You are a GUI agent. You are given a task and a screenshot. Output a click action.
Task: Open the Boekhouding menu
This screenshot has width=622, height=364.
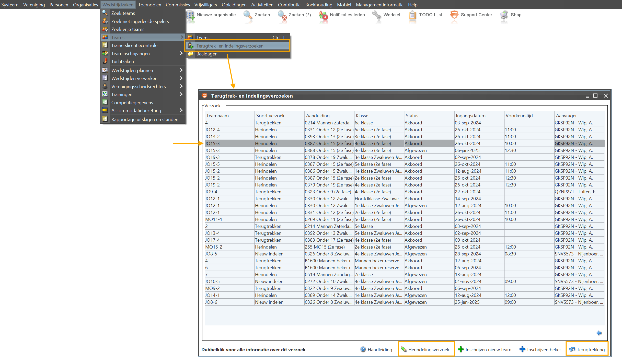[318, 5]
